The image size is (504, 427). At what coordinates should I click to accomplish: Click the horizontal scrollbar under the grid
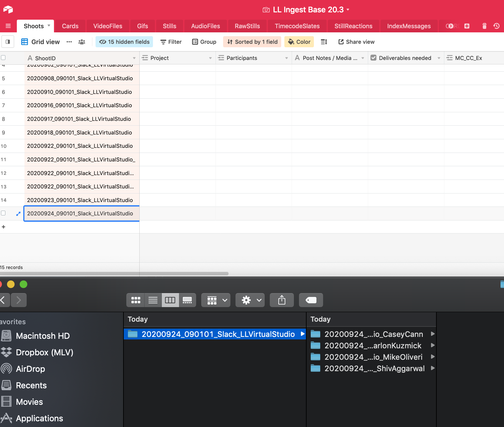click(x=114, y=273)
